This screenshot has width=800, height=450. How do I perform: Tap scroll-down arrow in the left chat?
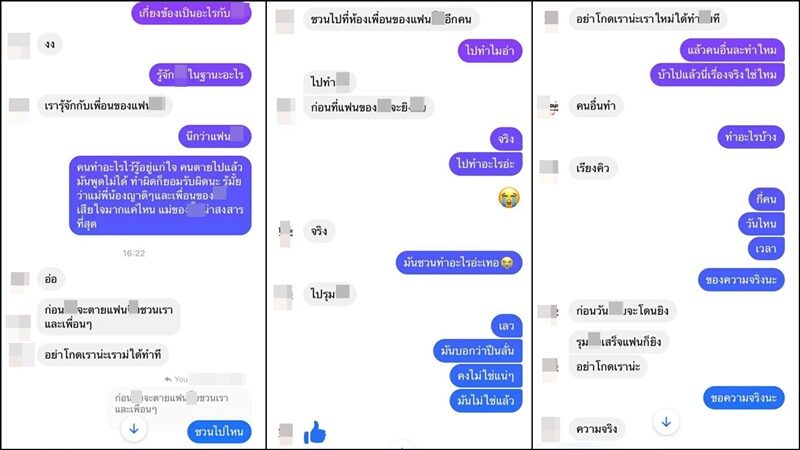[x=134, y=429]
